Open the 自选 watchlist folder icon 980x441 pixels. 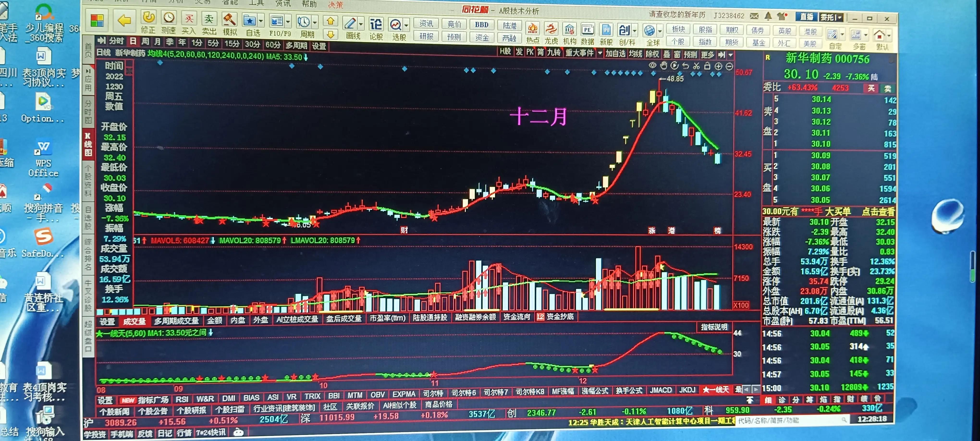(x=250, y=21)
